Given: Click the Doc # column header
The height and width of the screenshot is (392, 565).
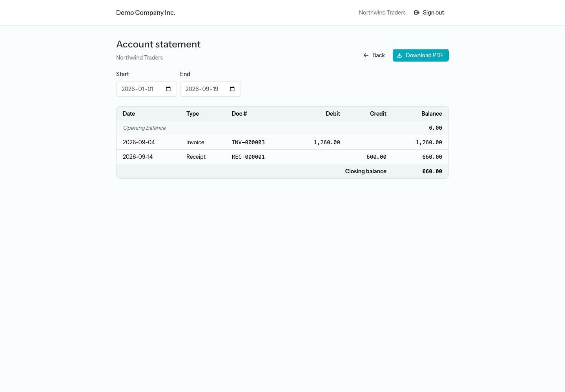Looking at the screenshot, I should click(239, 114).
